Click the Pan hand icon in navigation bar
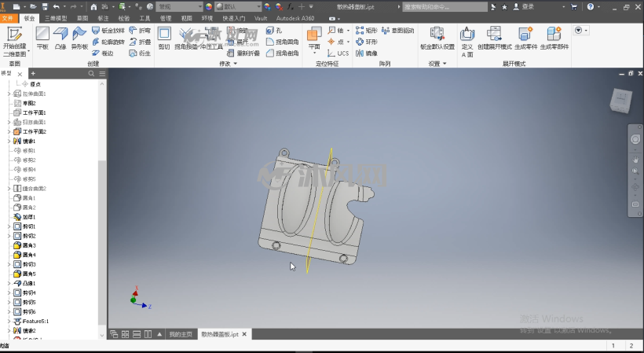The width and height of the screenshot is (644, 353). click(x=635, y=160)
